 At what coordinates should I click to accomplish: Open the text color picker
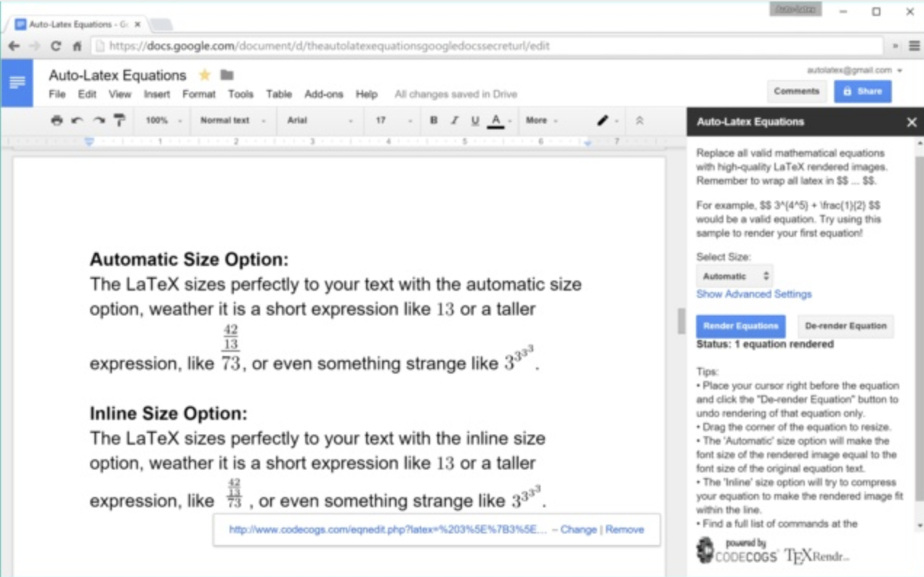[497, 121]
